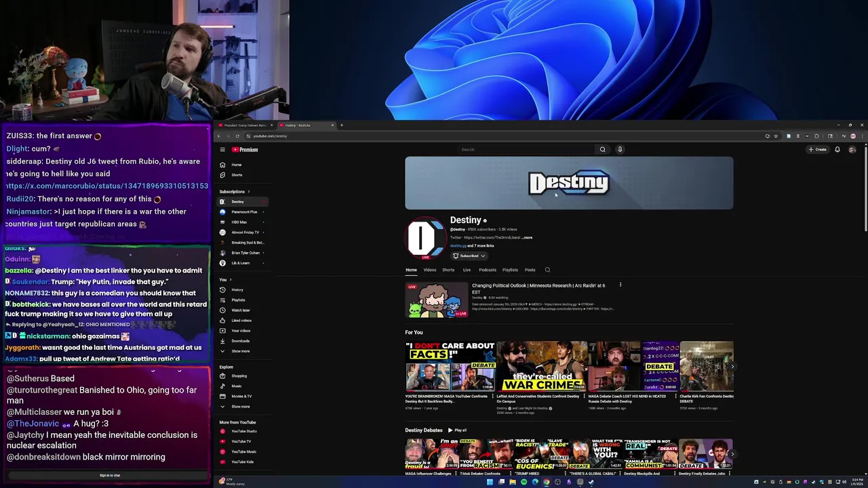Open the war crimes video thumbnail

(542, 367)
